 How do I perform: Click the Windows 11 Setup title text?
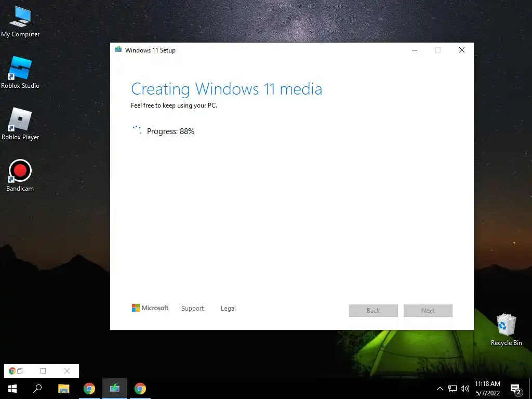[150, 50]
